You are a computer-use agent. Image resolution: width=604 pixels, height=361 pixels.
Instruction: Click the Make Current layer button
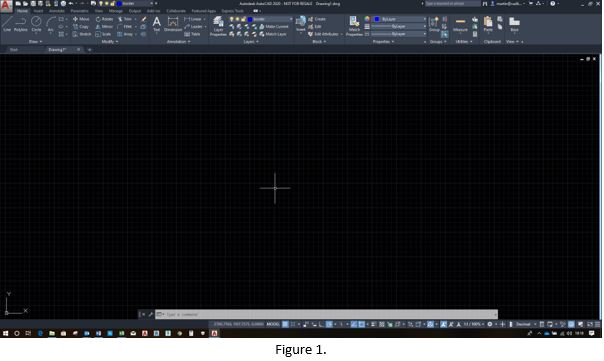point(274,27)
